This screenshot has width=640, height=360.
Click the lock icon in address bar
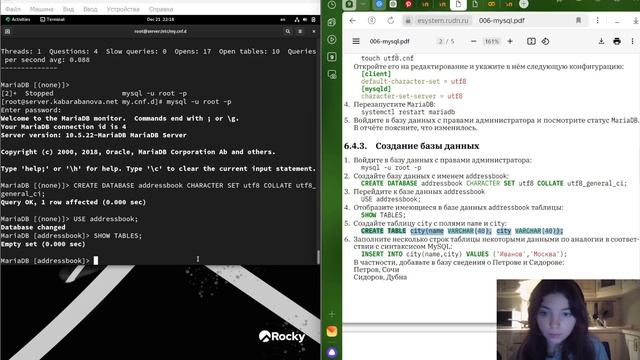click(x=408, y=20)
